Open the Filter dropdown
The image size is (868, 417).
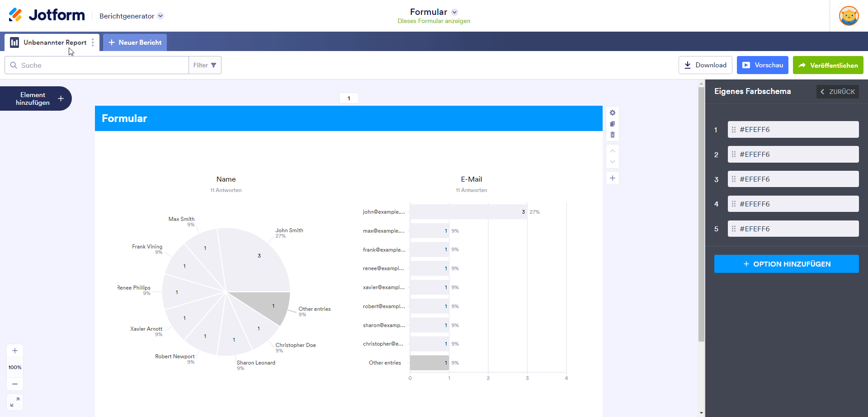205,65
